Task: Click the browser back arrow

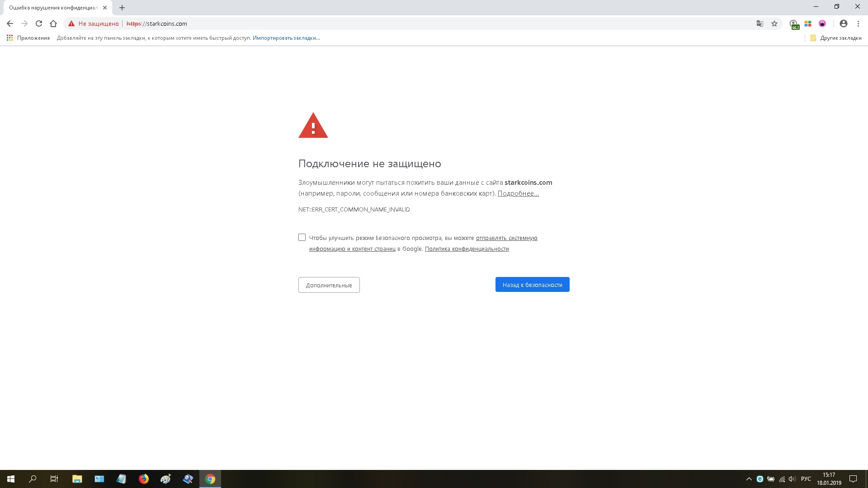Action: 10,23
